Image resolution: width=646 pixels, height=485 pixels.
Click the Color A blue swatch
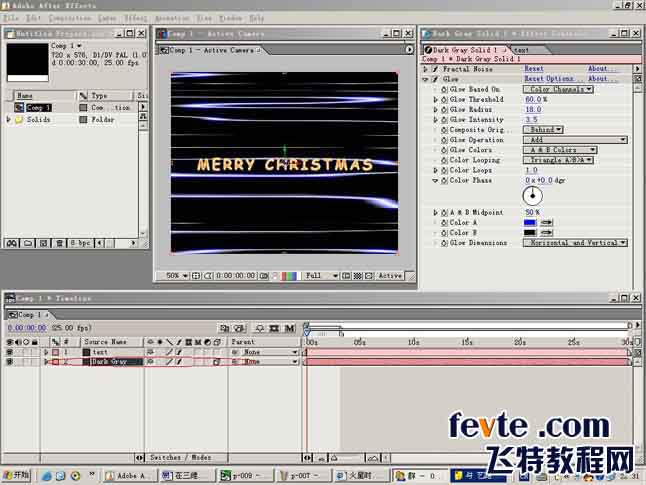(530, 223)
